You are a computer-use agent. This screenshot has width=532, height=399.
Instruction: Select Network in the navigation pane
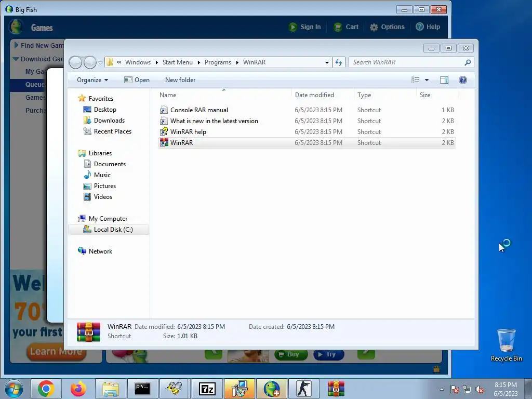100,251
